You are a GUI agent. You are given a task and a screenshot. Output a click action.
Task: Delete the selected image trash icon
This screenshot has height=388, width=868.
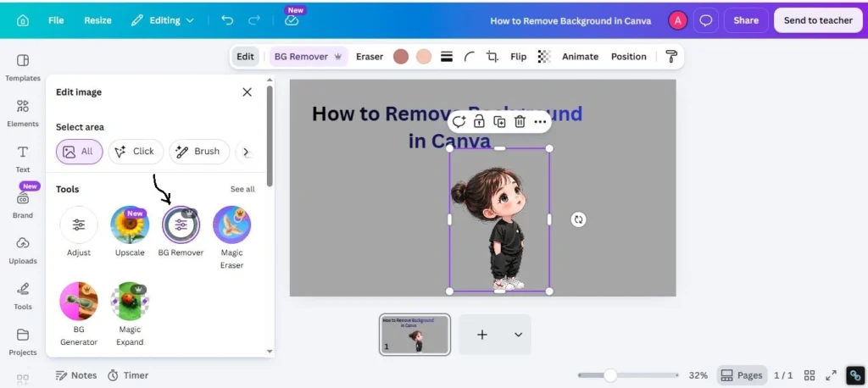[520, 122]
